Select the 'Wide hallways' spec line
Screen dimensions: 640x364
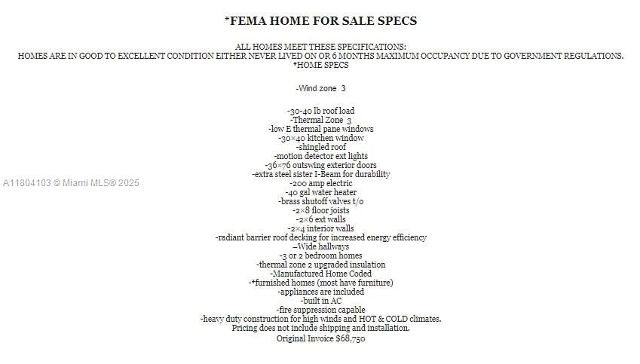320,246
